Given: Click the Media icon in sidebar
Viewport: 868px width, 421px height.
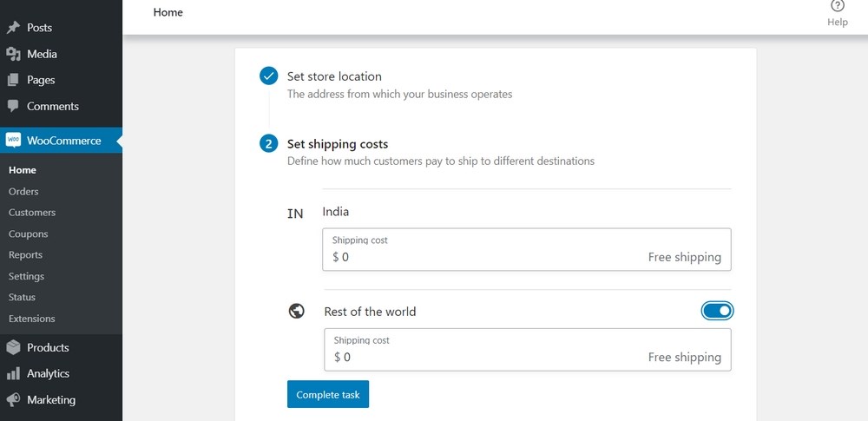Looking at the screenshot, I should tap(13, 54).
